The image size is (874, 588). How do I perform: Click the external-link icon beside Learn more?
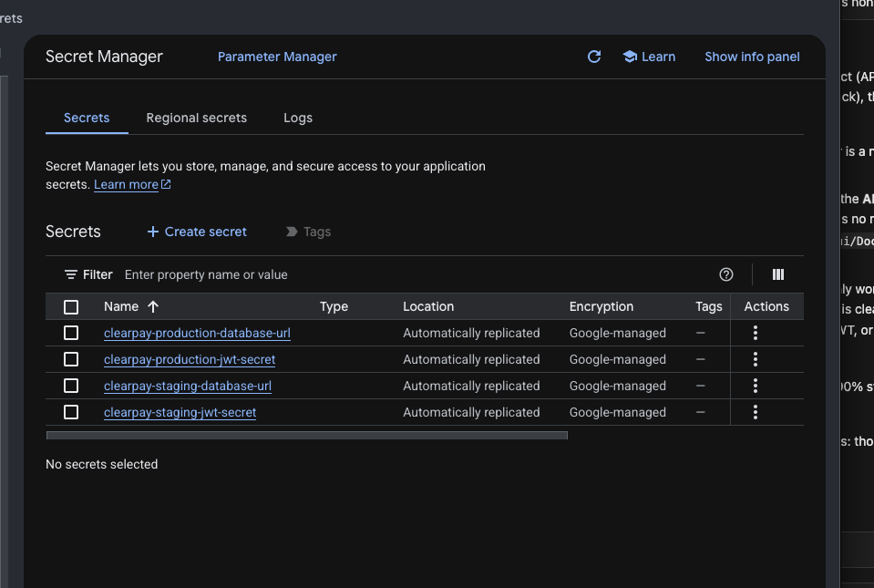[166, 184]
